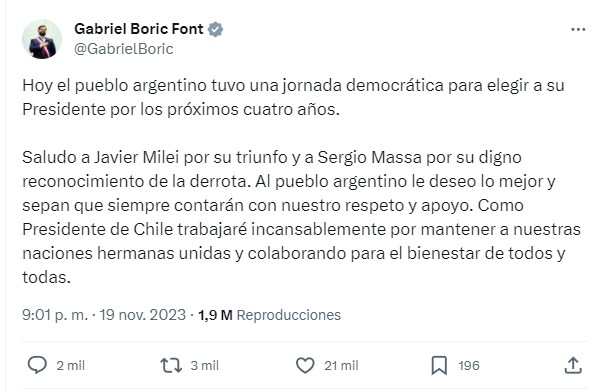Open the share upload icon
598x390 pixels.
pyautogui.click(x=573, y=365)
